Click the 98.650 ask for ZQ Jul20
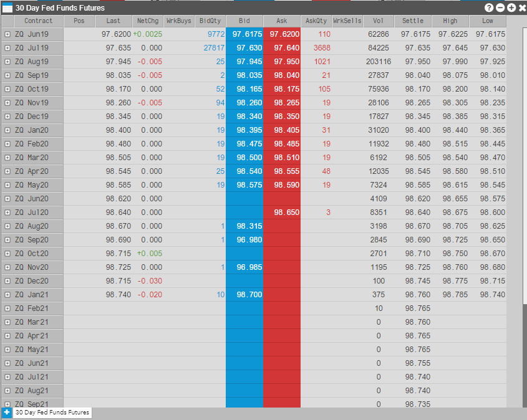This screenshot has width=527, height=420. tap(282, 212)
